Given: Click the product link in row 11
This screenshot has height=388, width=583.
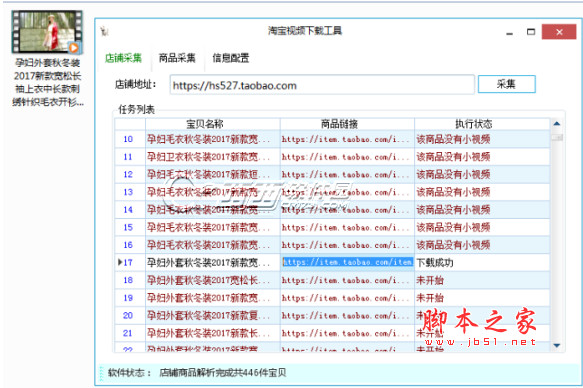Looking at the screenshot, I should click(x=347, y=157).
